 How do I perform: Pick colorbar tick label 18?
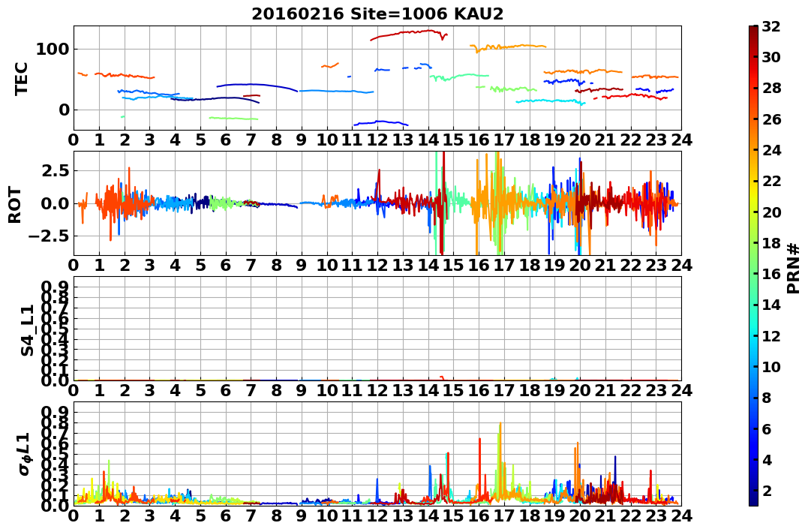[771, 243]
